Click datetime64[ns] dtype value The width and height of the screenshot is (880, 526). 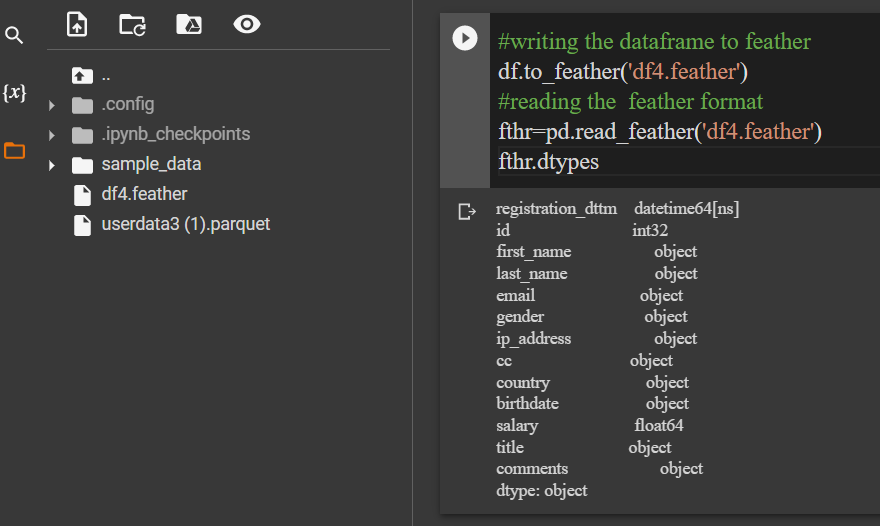tap(686, 209)
